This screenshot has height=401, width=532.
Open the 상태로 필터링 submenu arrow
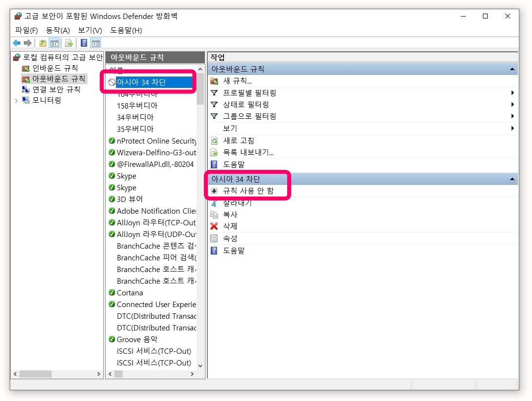(513, 105)
